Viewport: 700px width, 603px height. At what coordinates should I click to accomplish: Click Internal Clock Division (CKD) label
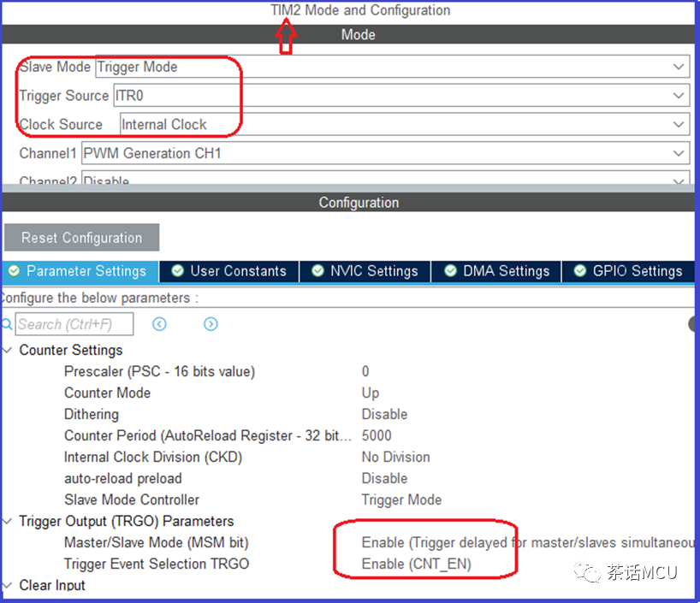153,457
